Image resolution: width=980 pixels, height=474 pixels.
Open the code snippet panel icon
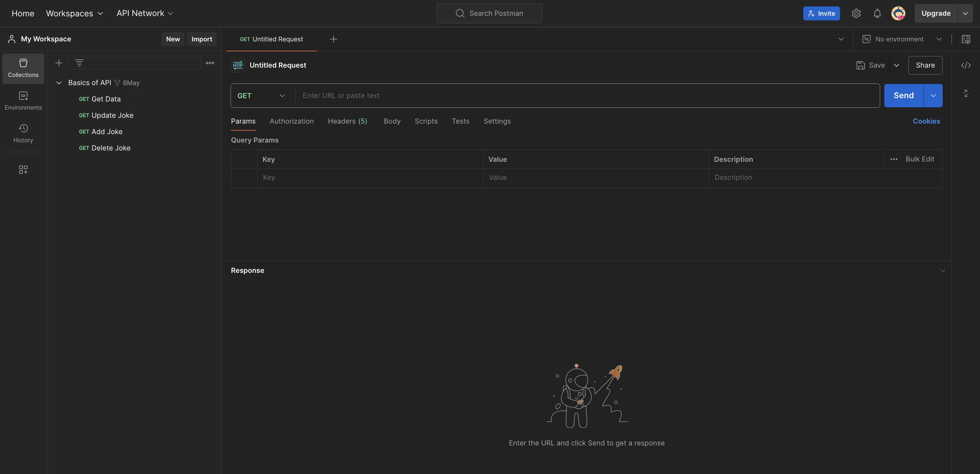point(965,65)
